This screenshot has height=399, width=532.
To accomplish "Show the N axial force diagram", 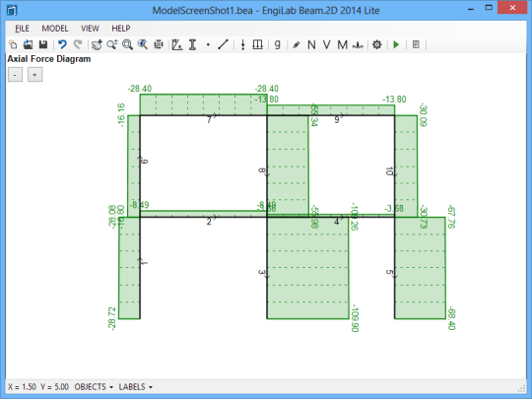I will (x=311, y=44).
